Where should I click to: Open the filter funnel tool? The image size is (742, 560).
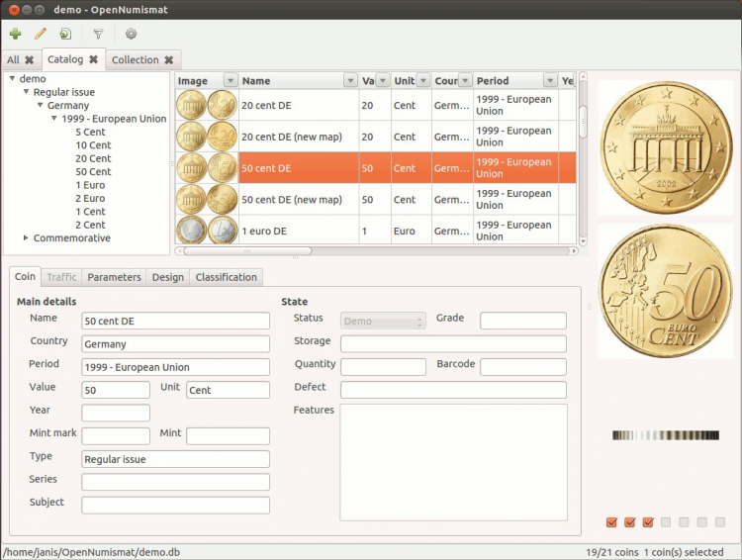(98, 34)
